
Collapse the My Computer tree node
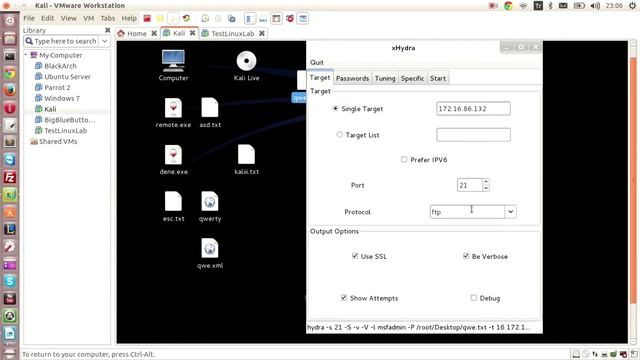click(26, 55)
